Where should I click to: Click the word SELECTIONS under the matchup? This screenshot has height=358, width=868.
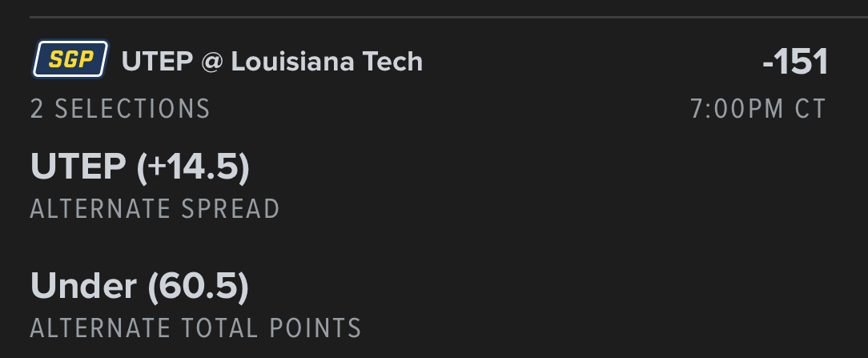pyautogui.click(x=132, y=109)
